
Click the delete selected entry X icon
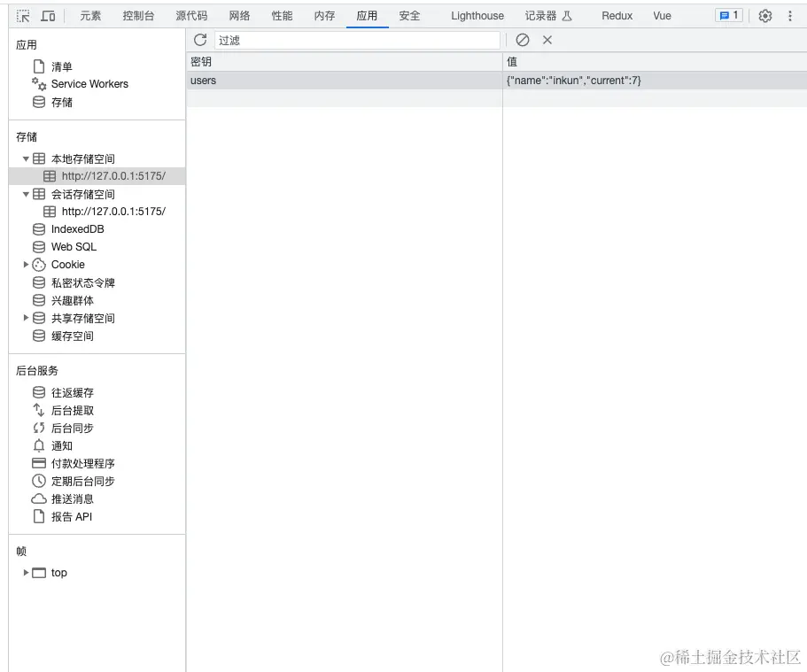click(547, 40)
